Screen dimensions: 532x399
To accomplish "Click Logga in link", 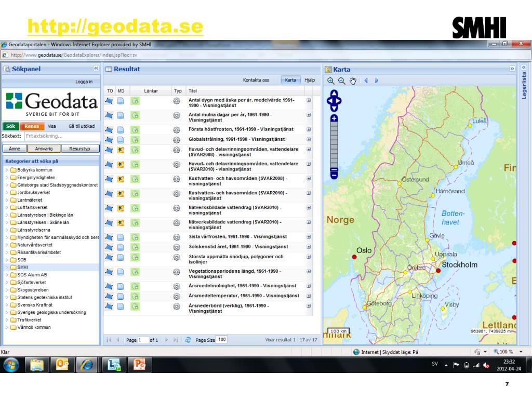I will coord(84,82).
